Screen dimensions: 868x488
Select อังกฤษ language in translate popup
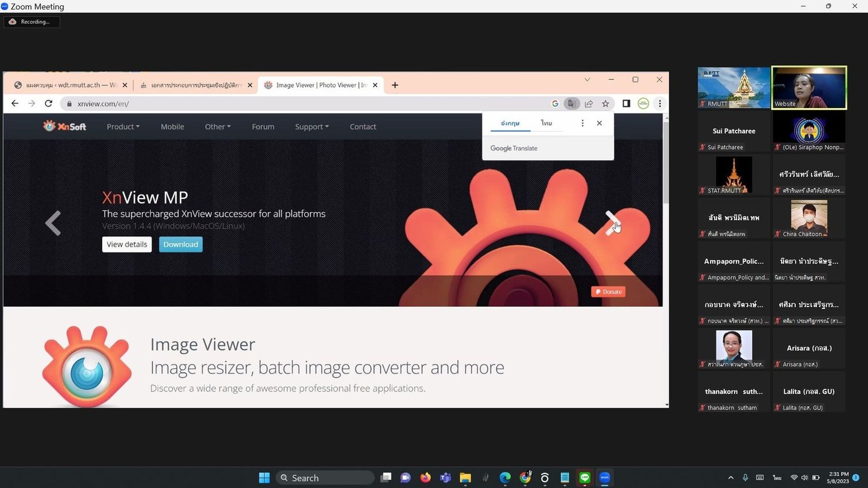pyautogui.click(x=510, y=123)
